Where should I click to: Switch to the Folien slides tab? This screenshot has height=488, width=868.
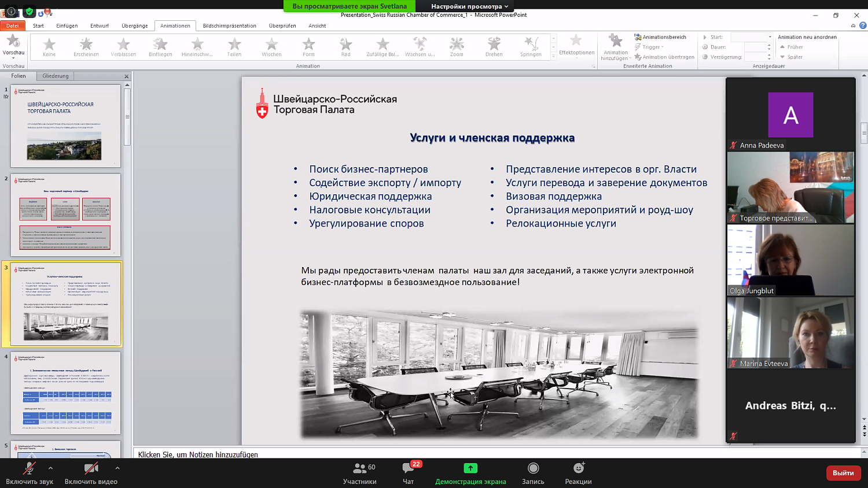pos(19,76)
